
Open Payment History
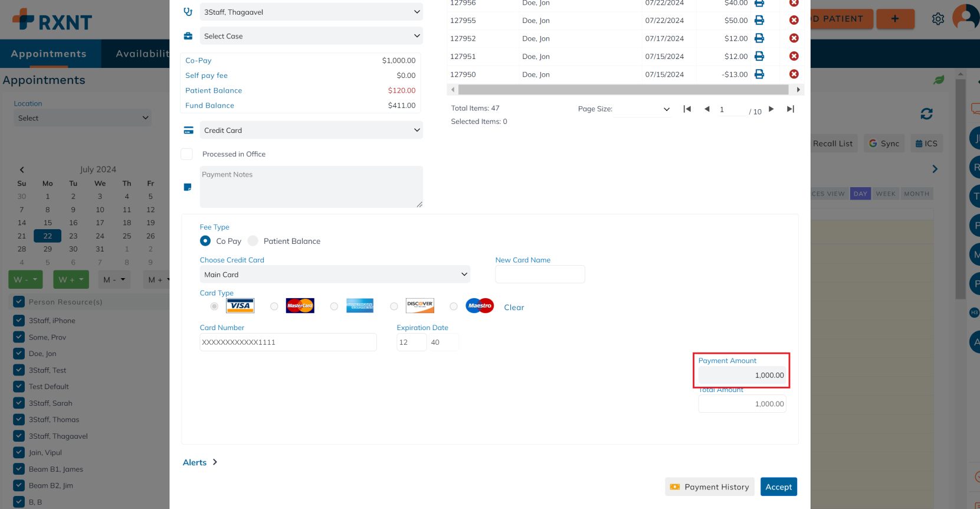(x=709, y=487)
